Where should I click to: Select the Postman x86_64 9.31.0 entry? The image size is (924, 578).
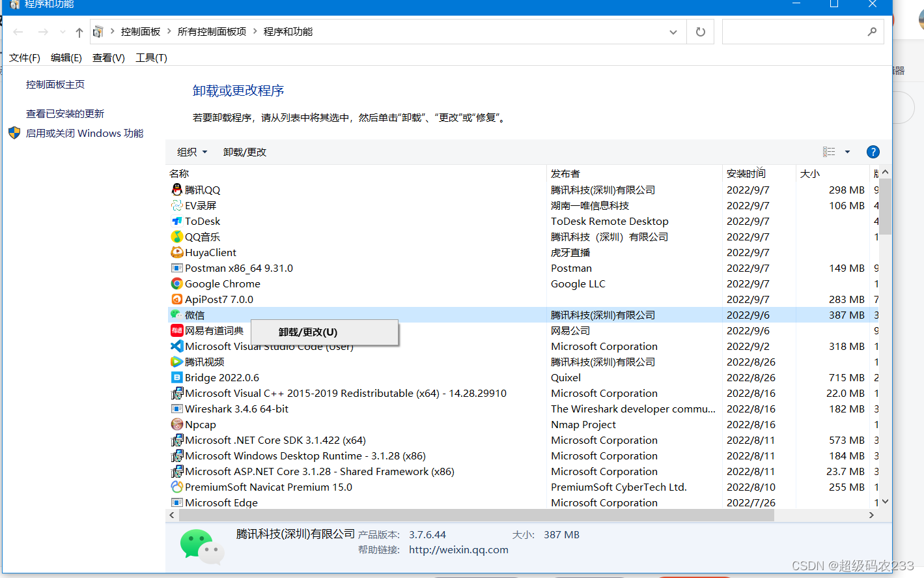click(x=239, y=268)
